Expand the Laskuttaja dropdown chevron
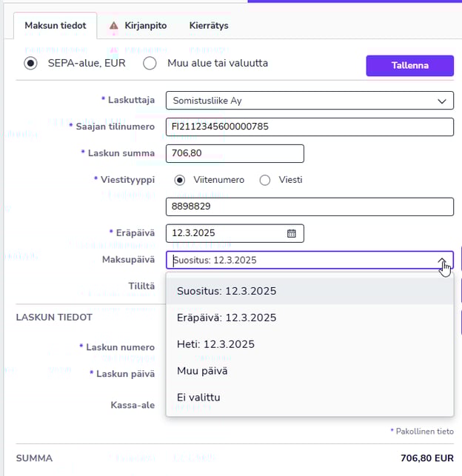Viewport: 462px width, 476px height. [442, 101]
